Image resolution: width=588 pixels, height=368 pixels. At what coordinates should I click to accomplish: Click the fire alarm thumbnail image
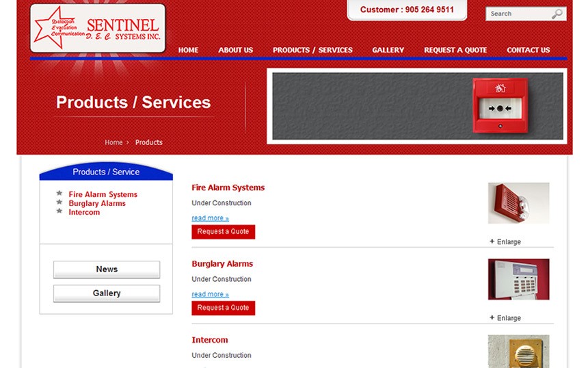click(x=519, y=203)
